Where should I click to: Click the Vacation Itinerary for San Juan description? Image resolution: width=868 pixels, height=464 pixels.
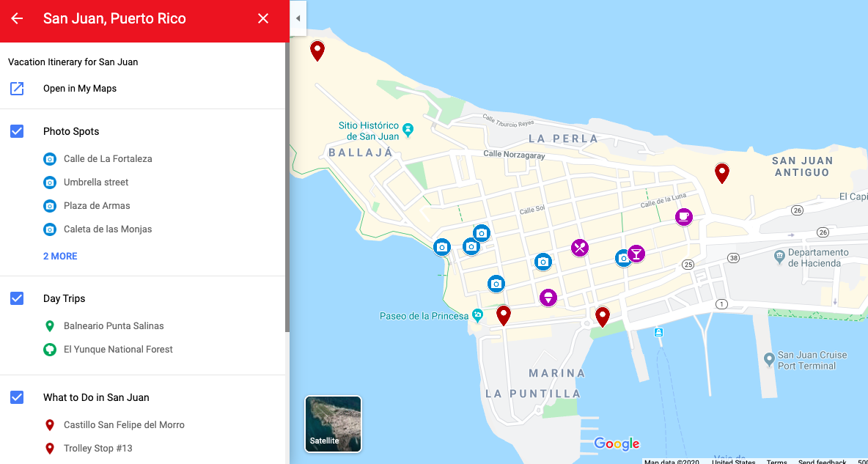(x=73, y=62)
